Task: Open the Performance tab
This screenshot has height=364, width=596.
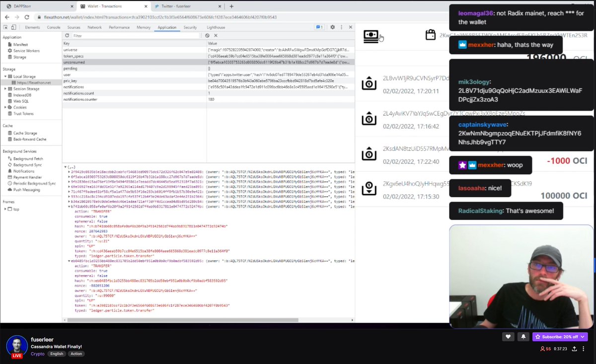Action: click(119, 27)
